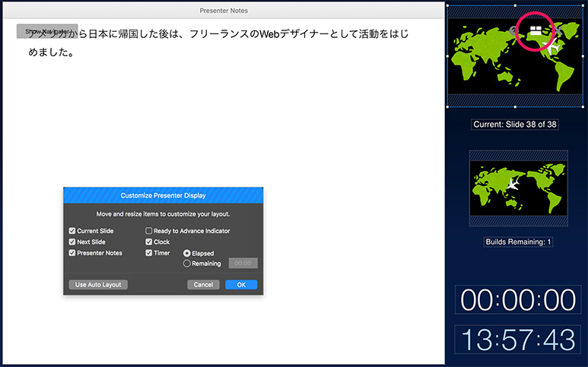Toggle the Current Slide checkbox
This screenshot has width=588, height=367.
[x=72, y=231]
